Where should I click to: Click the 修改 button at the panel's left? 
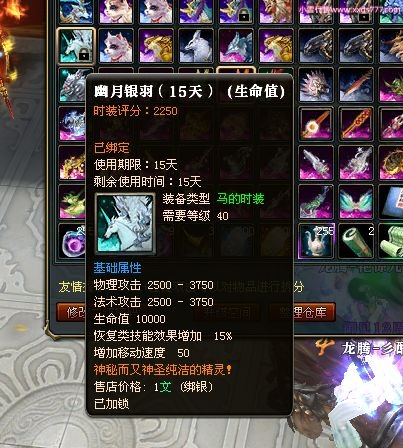(x=71, y=312)
